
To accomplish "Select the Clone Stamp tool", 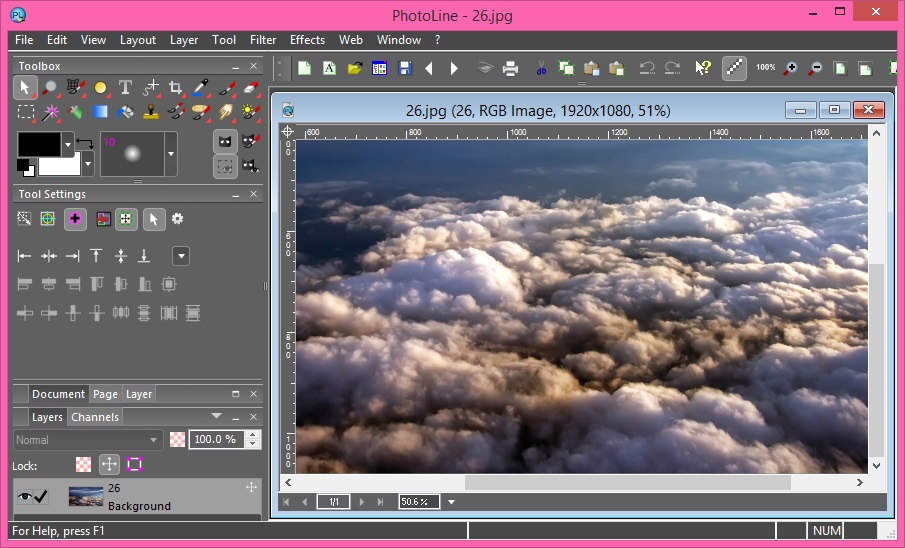I will click(x=151, y=112).
